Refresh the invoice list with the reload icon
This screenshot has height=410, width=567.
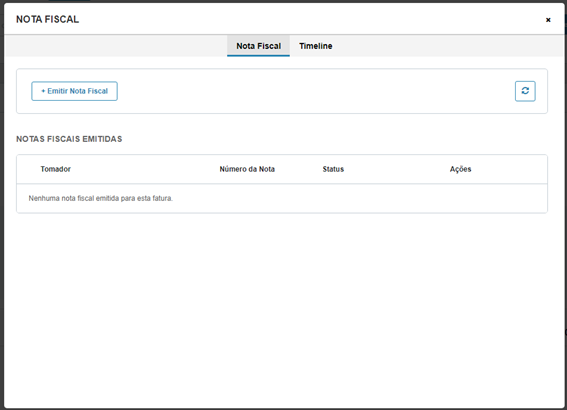click(x=525, y=91)
